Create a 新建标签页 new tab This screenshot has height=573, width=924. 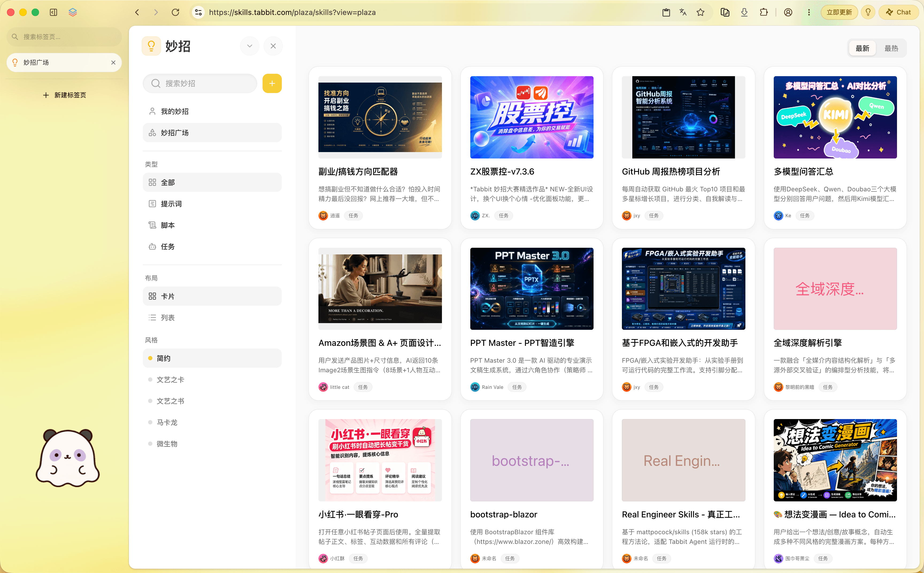pyautogui.click(x=64, y=95)
